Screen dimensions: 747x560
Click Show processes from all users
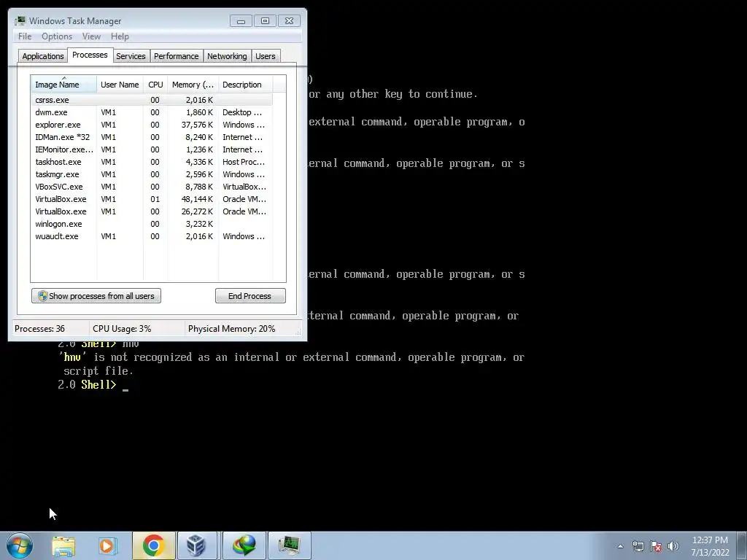tap(96, 296)
